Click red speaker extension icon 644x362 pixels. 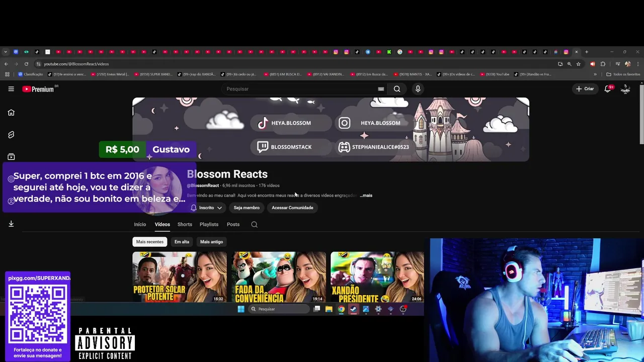click(592, 64)
